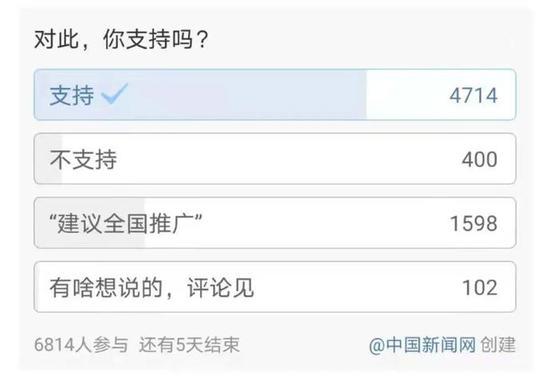Image resolution: width=550 pixels, height=388 pixels.
Task: Open the @中国新闻网 creator link
Action: pos(422,345)
